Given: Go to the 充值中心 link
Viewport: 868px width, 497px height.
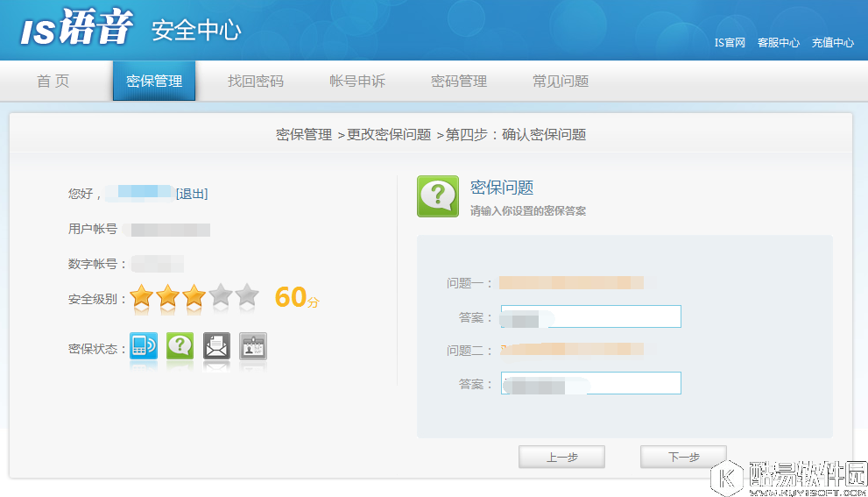Looking at the screenshot, I should [x=833, y=43].
